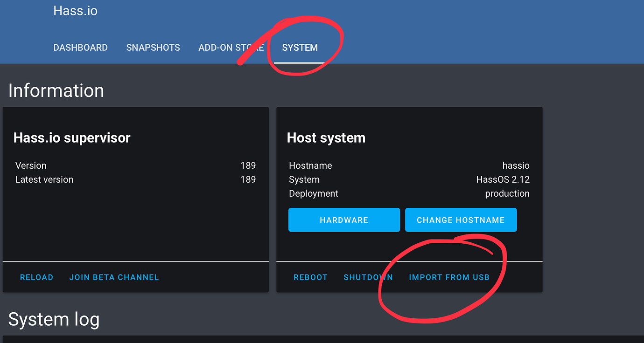Image resolution: width=644 pixels, height=343 pixels.
Task: Click the HassOS 2.12 system entry
Action: click(x=503, y=179)
